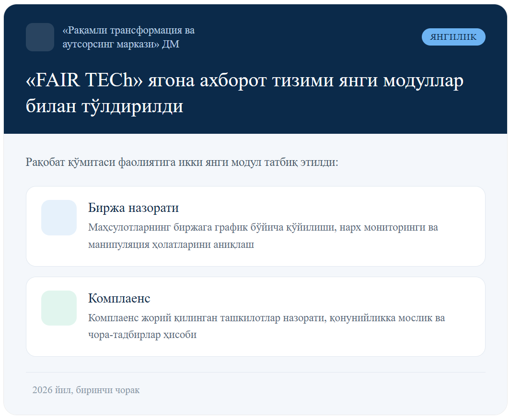Screen dimensions: 510x420
Task: Click the ЯНГИЛИК badge
Action: [453, 37]
